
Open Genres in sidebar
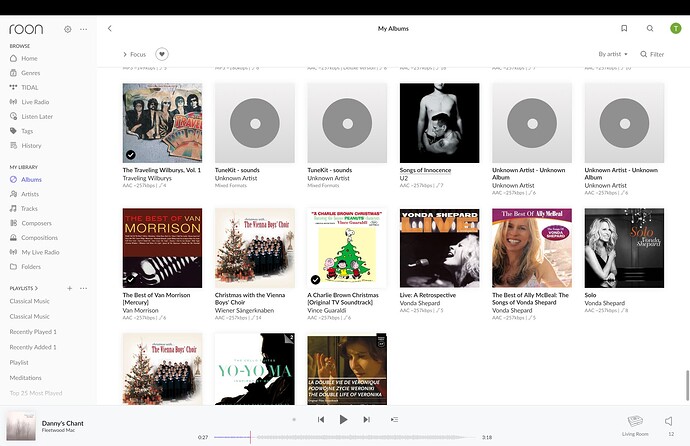(25, 73)
